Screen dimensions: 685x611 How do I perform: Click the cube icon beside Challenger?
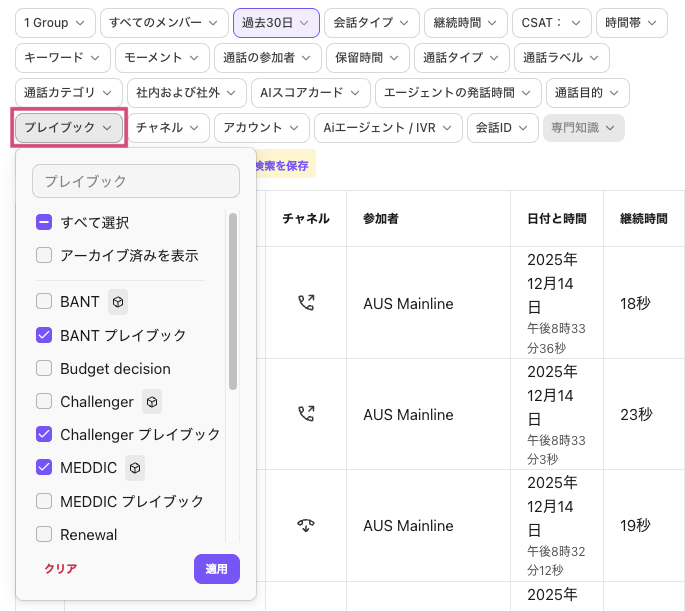pos(152,401)
